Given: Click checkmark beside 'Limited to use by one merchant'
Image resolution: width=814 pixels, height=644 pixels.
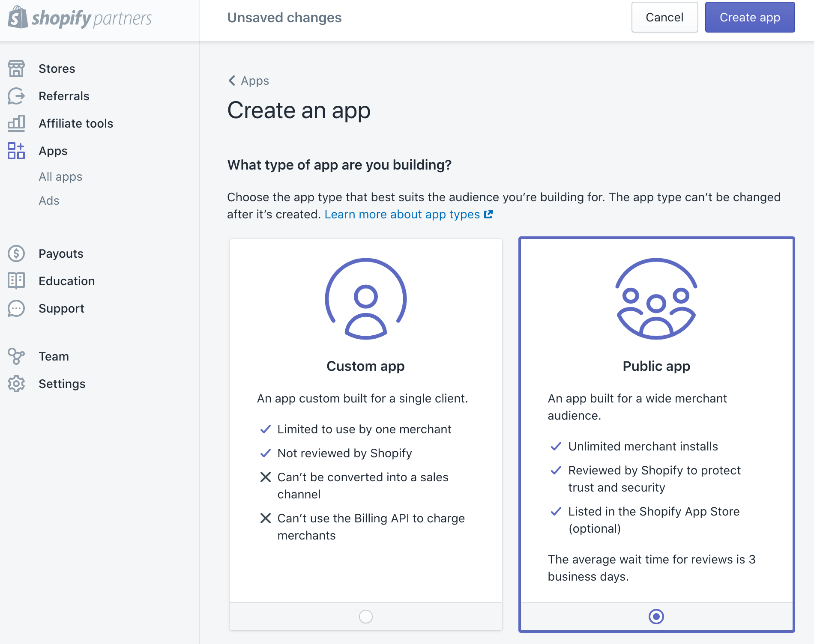Looking at the screenshot, I should 266,429.
